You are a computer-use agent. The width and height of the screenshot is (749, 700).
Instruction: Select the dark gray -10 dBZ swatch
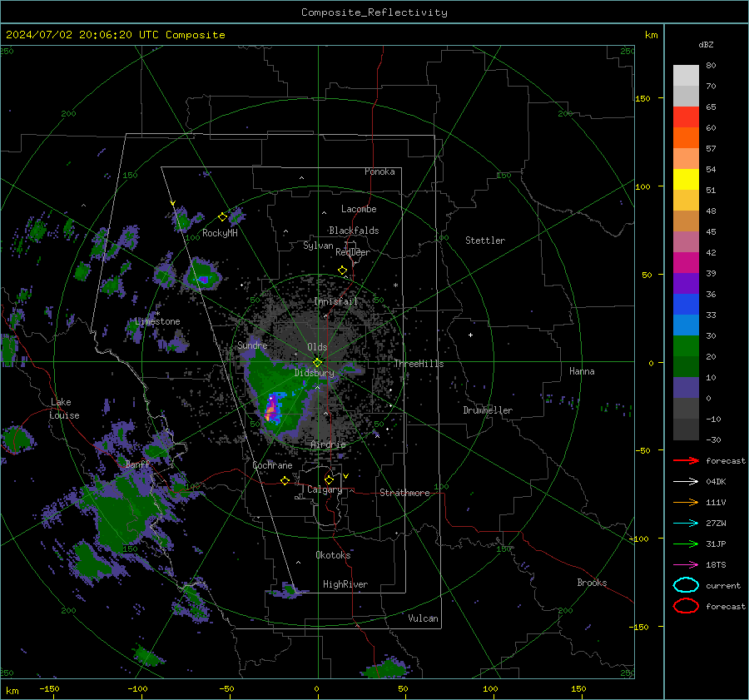pos(686,429)
